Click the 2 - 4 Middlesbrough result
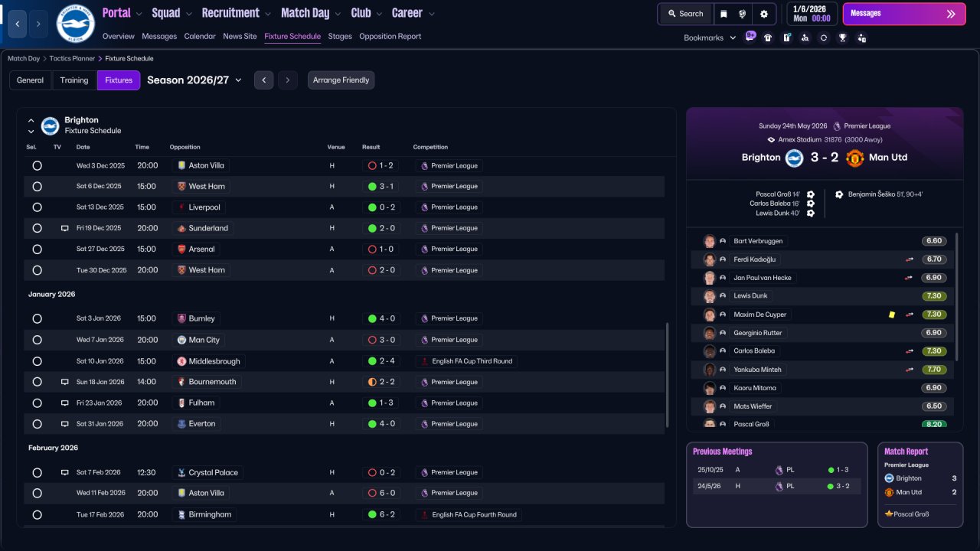 point(381,361)
